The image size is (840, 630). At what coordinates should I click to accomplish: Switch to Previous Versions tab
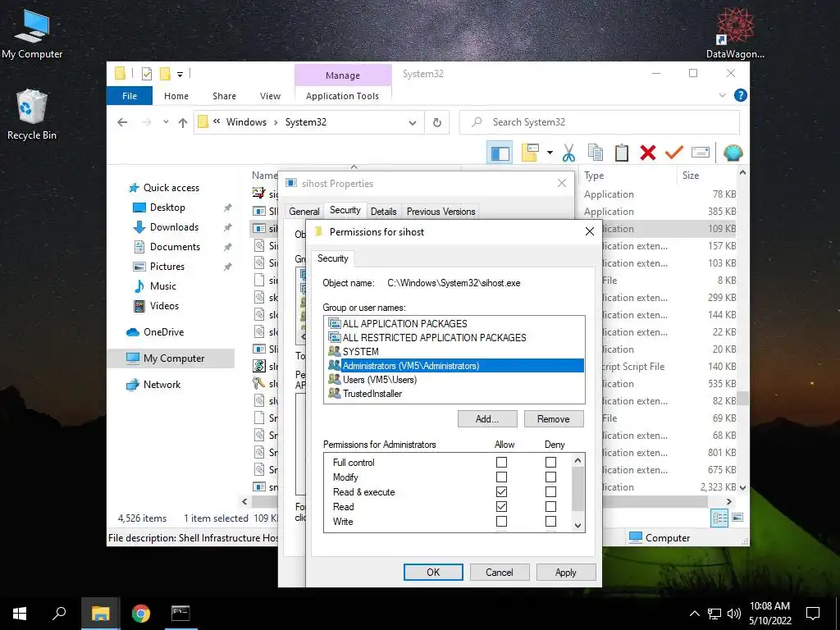pos(441,212)
